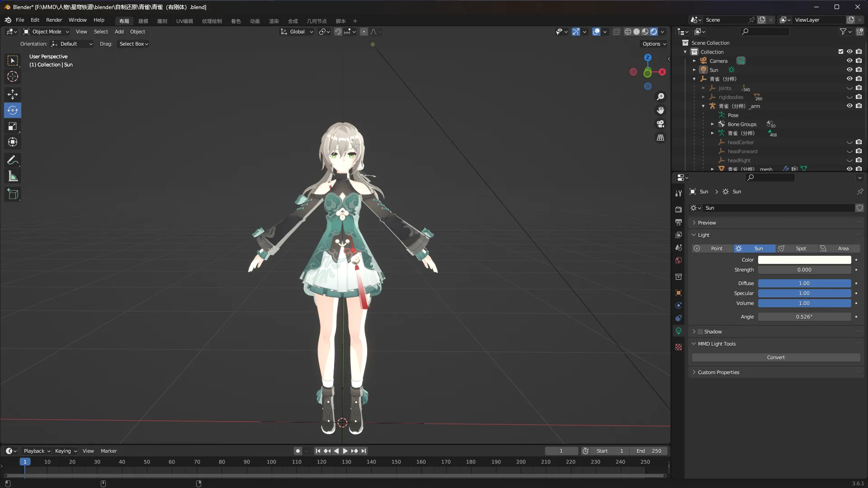Switch to the UV编辑 workspace tab
868x488 pixels.
(184, 21)
